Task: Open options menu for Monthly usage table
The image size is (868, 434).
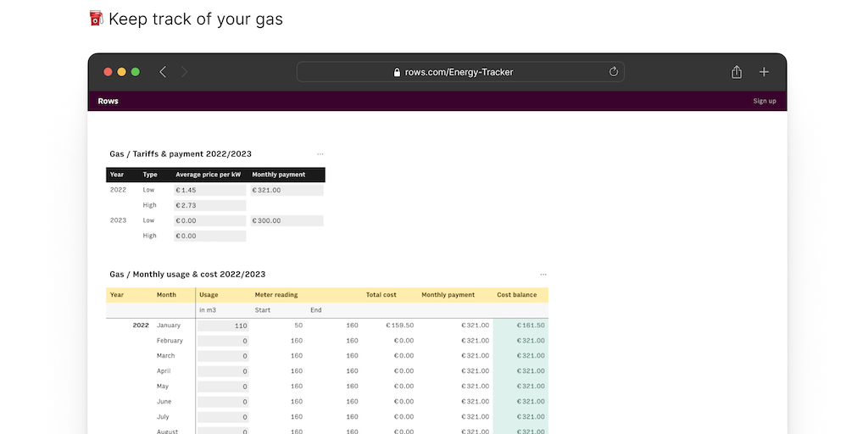Action: pos(543,275)
